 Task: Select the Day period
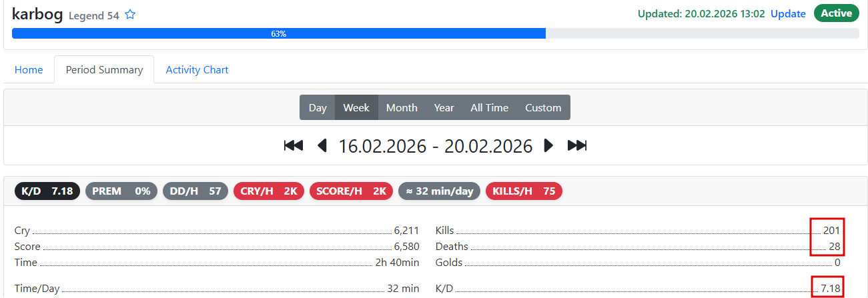coord(318,107)
